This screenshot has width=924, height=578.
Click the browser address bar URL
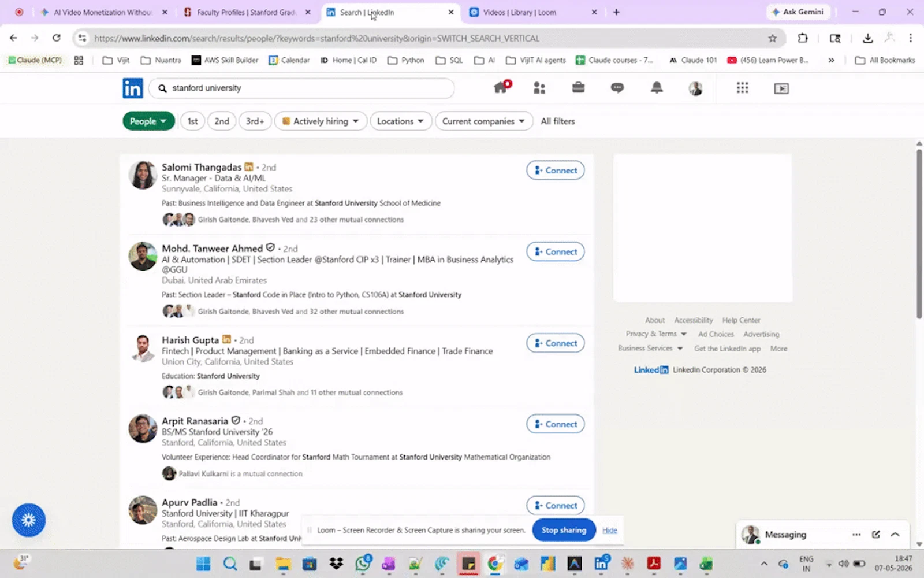[x=316, y=38]
